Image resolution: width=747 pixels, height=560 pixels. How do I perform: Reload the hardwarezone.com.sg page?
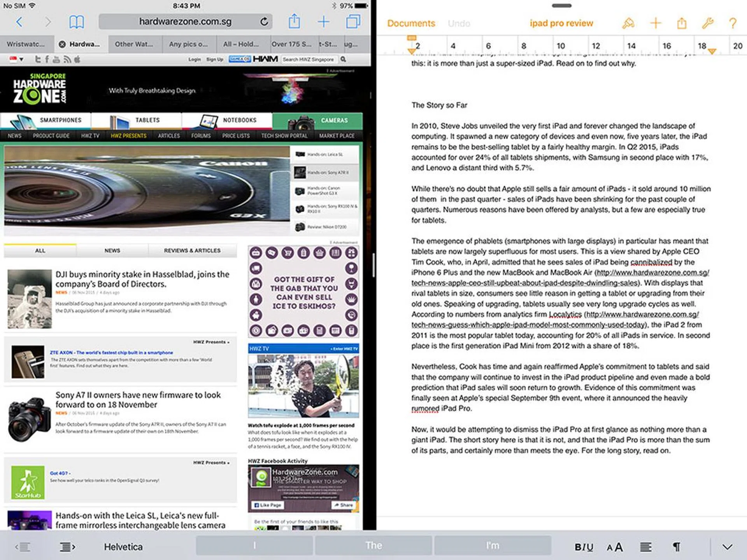coord(264,22)
